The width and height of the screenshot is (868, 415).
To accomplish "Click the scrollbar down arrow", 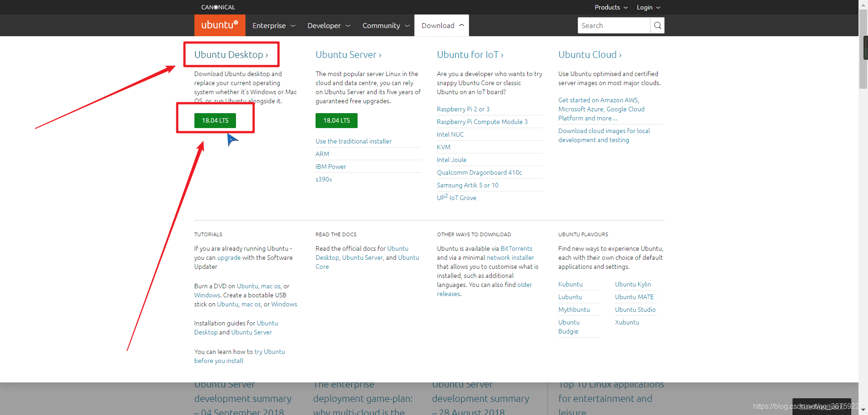I will 863,410.
